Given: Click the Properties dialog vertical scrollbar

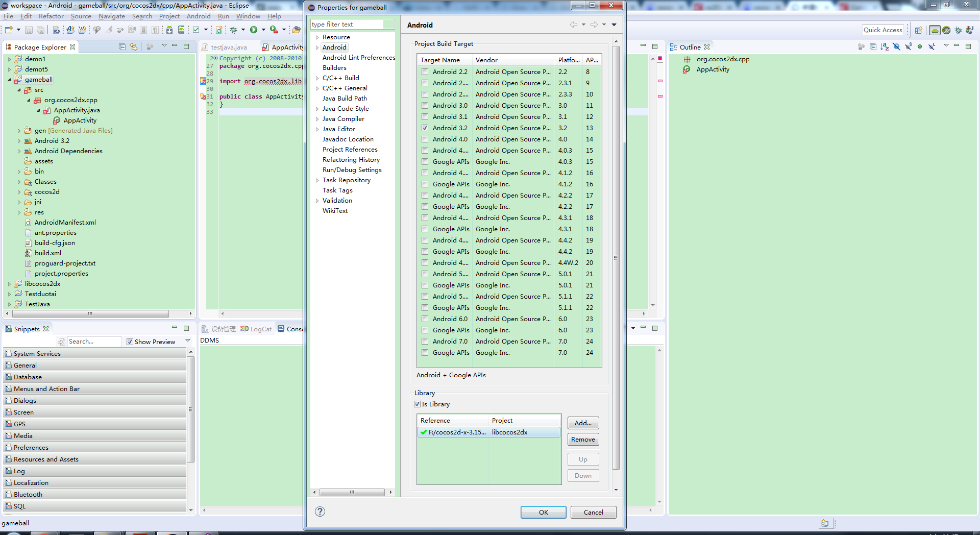Looking at the screenshot, I should click(x=616, y=258).
